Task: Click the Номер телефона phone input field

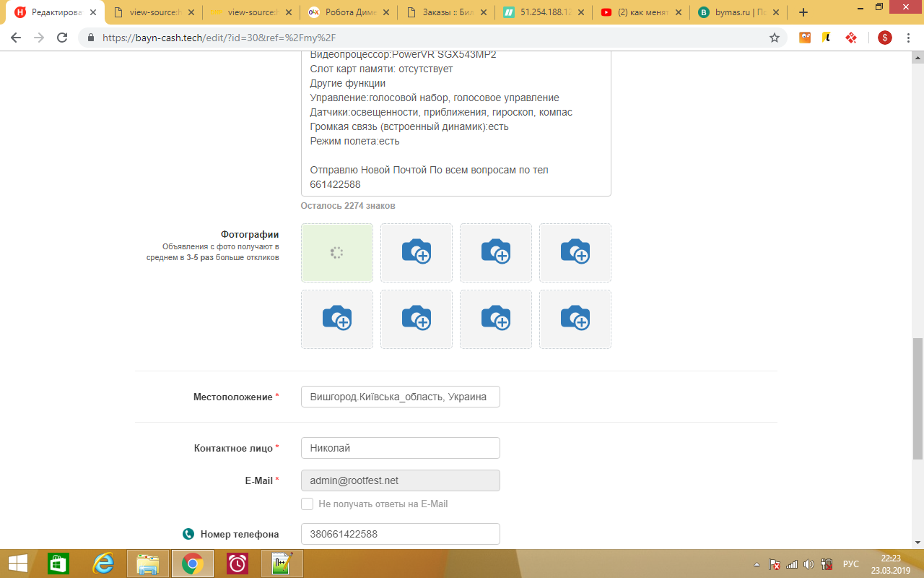Action: point(400,534)
